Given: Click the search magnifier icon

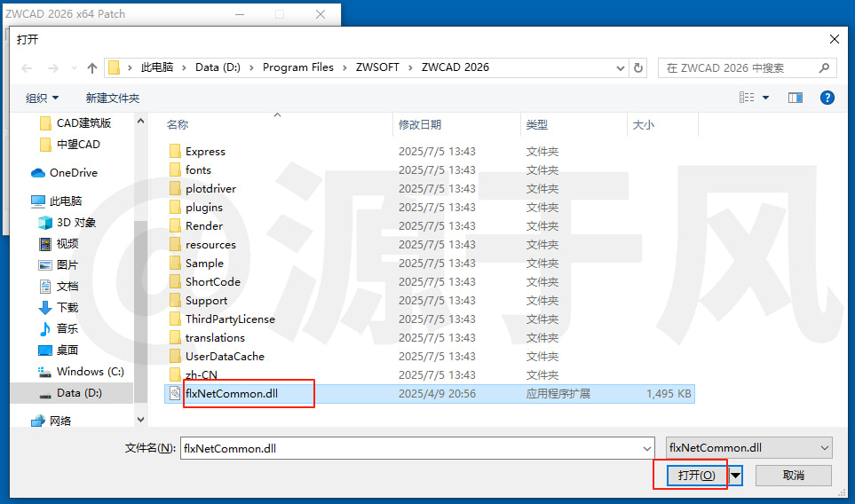Looking at the screenshot, I should tap(824, 68).
